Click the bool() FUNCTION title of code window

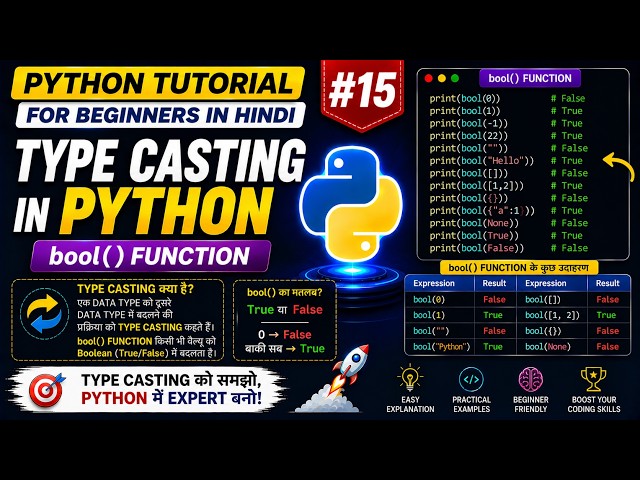pyautogui.click(x=530, y=78)
